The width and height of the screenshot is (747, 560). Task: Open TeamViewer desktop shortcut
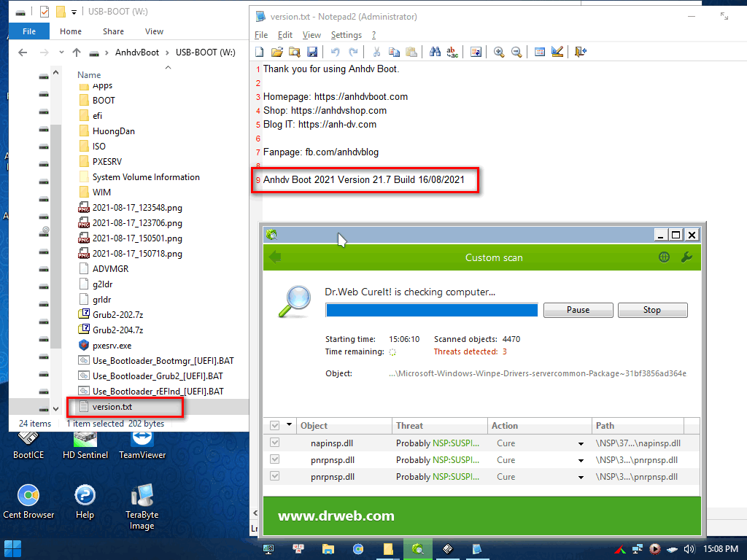pos(142,446)
